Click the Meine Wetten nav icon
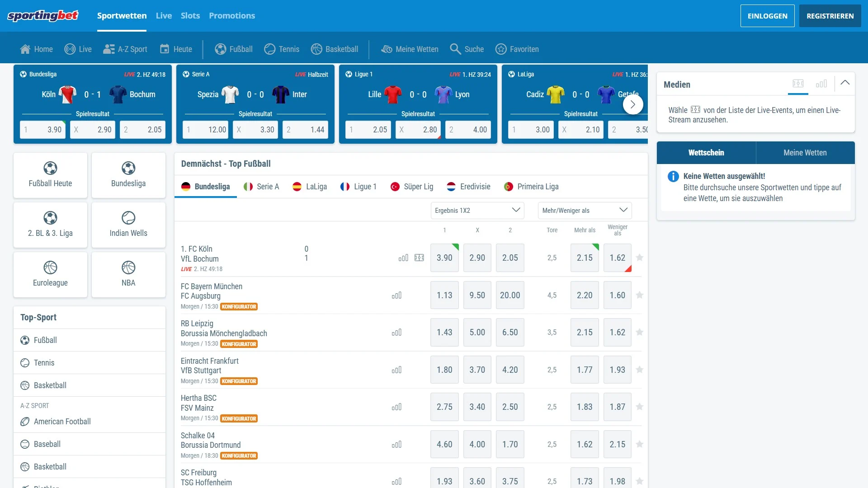Screen dimensions: 868x488 (387, 49)
